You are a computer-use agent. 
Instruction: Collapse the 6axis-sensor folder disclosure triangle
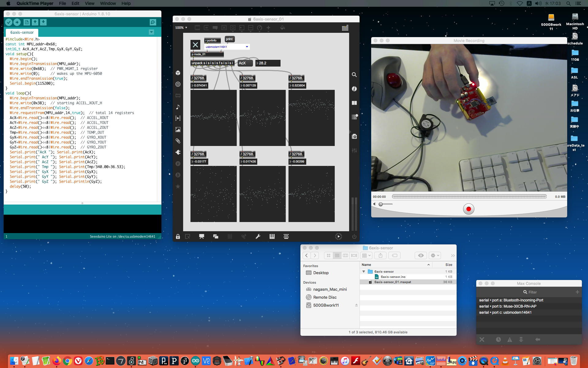[364, 271]
